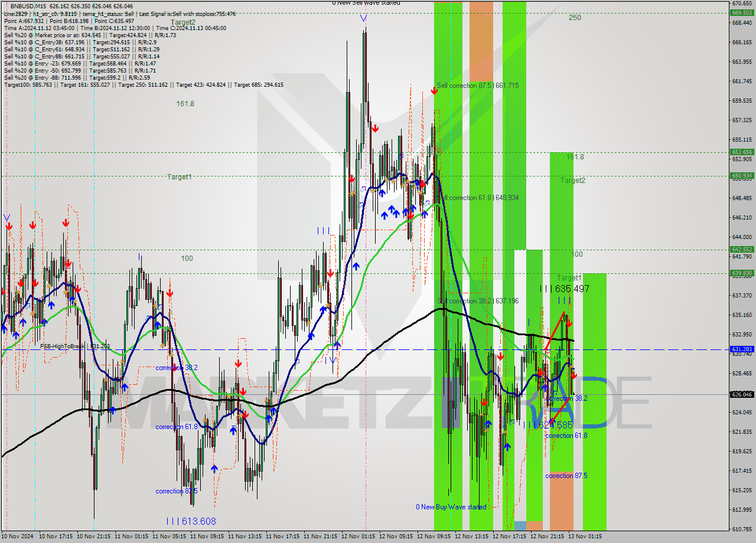The width and height of the screenshot is (756, 543).
Task: Select red sell arrow beside 'Sell correction 87.5' label
Action: click(x=434, y=90)
